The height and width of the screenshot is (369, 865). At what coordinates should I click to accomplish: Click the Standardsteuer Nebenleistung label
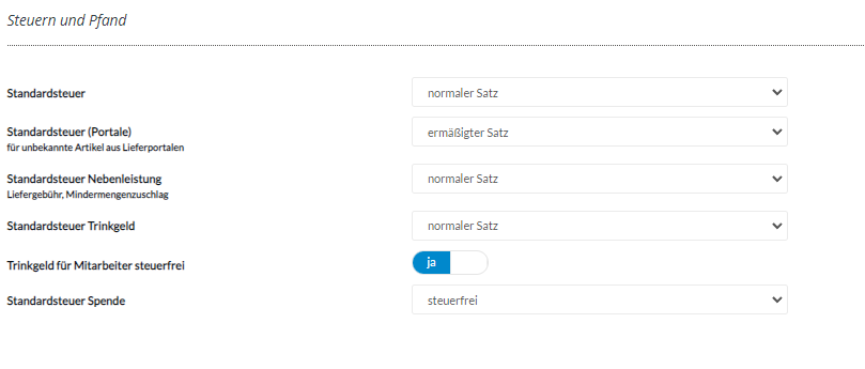click(84, 179)
